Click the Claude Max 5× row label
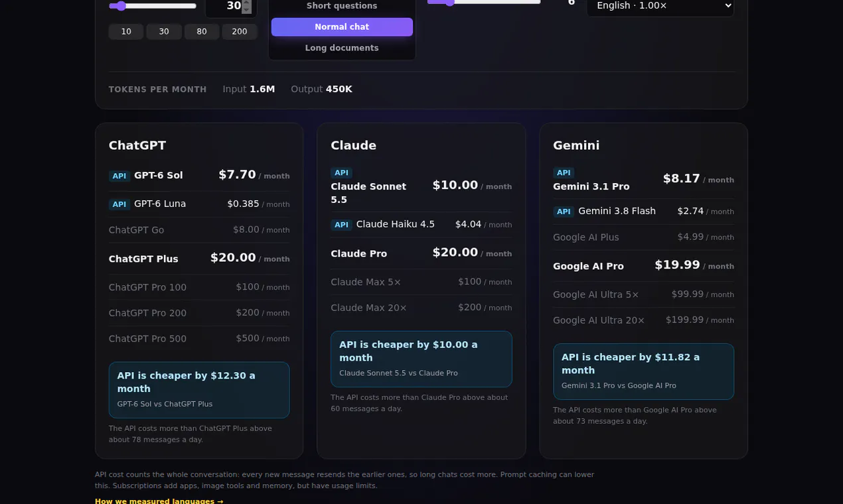The image size is (843, 504). tap(366, 283)
